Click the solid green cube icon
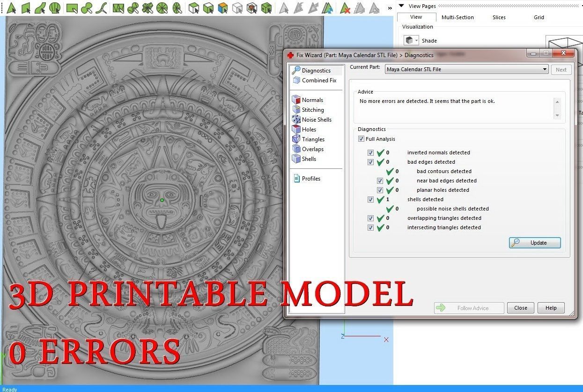583x392 pixels. [266, 8]
